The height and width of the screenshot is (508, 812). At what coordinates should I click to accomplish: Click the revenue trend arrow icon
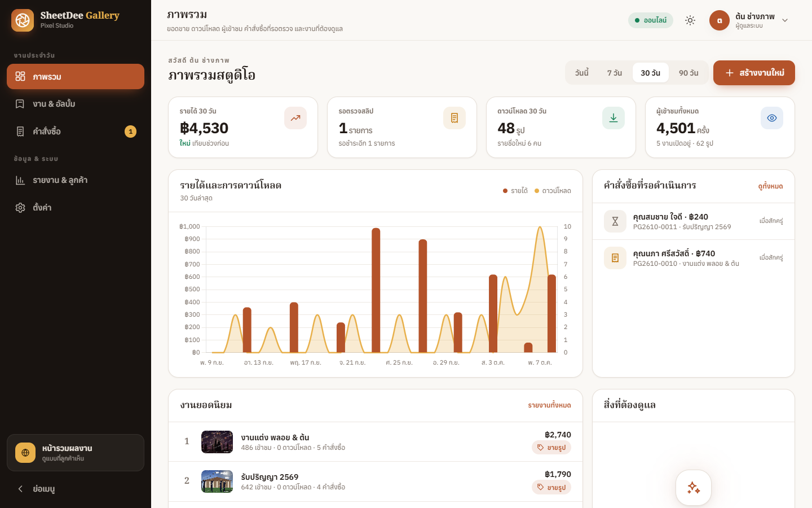295,118
